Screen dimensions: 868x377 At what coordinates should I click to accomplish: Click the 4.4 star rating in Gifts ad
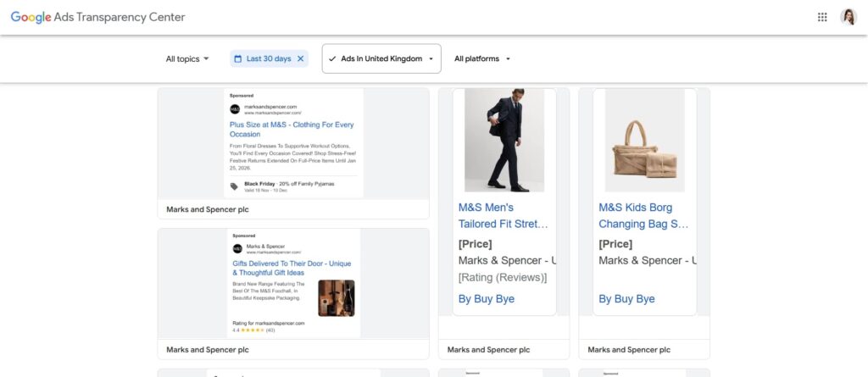[253, 330]
